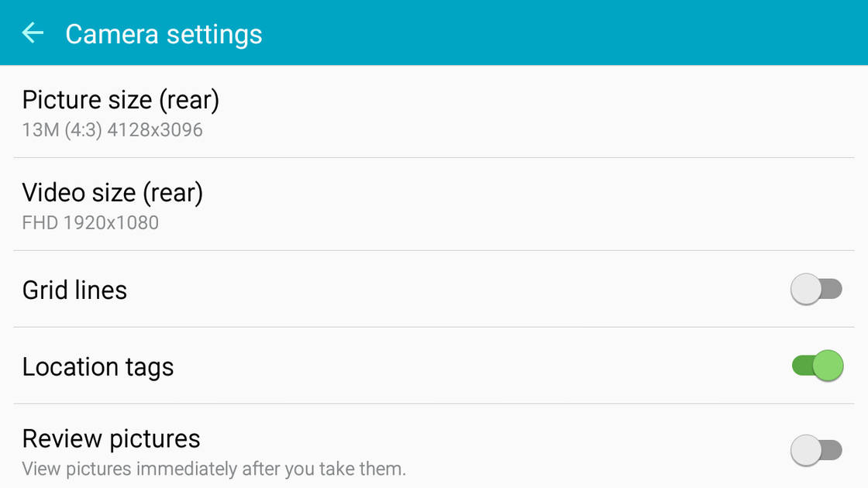This screenshot has height=488, width=868.
Task: Click the 13M (4:3) 4128x3096 value
Action: click(112, 130)
